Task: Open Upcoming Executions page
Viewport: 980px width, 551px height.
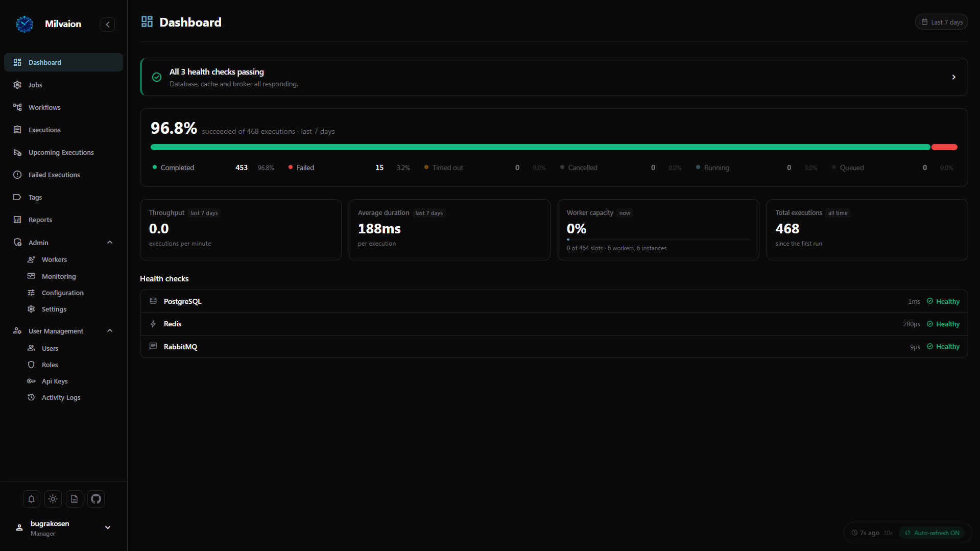Action: (x=63, y=152)
